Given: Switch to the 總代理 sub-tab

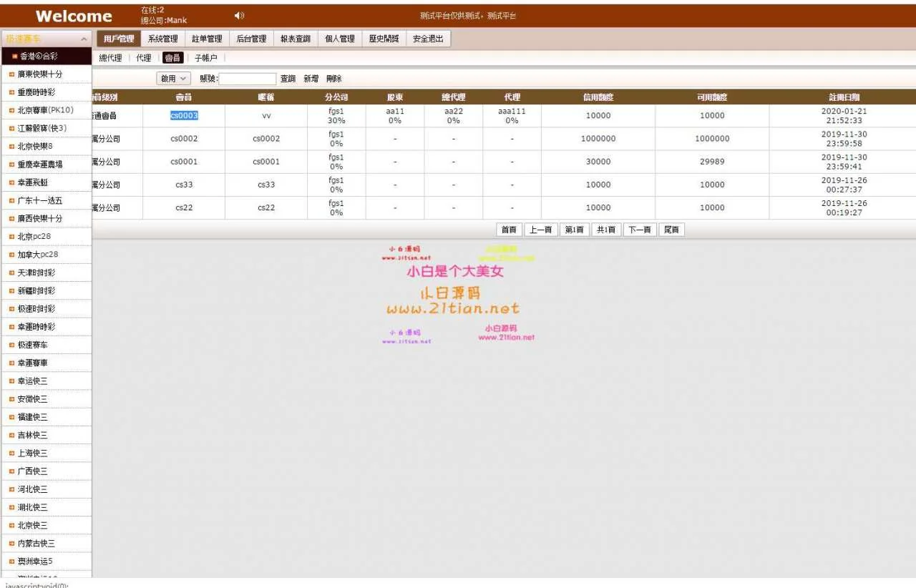Looking at the screenshot, I should pyautogui.click(x=110, y=58).
